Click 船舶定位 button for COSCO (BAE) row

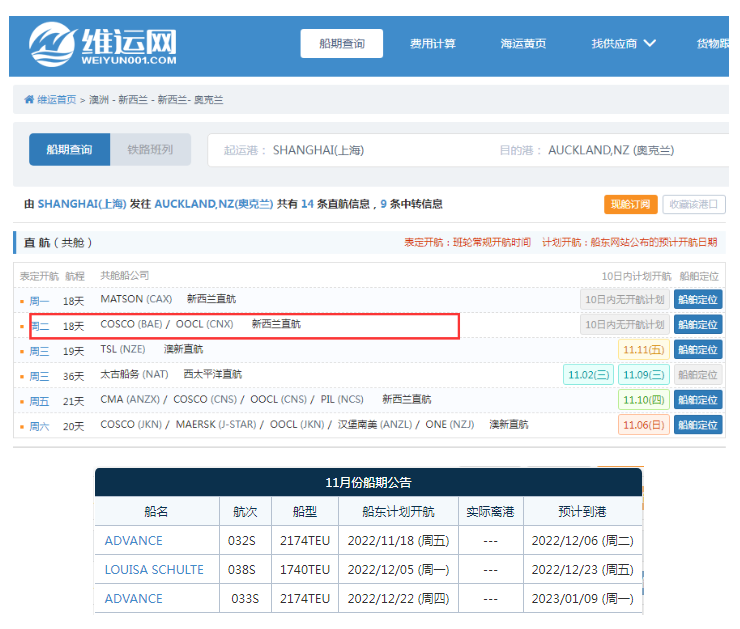coord(698,324)
